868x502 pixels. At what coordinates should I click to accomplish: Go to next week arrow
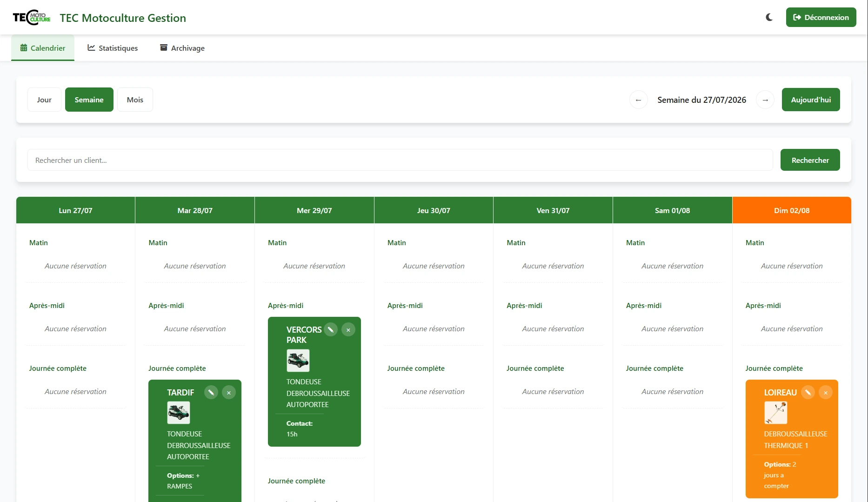click(765, 100)
